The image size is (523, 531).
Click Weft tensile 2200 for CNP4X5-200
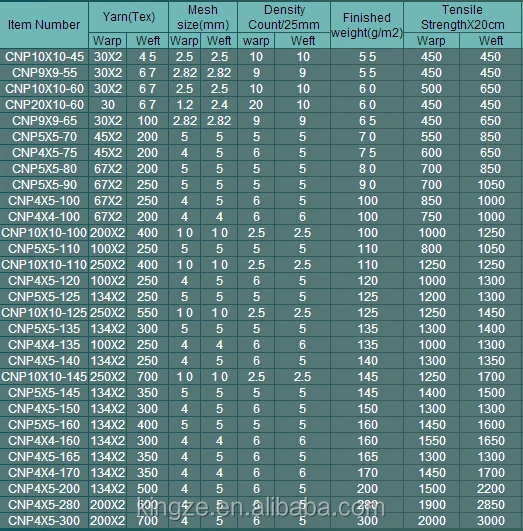(491, 489)
